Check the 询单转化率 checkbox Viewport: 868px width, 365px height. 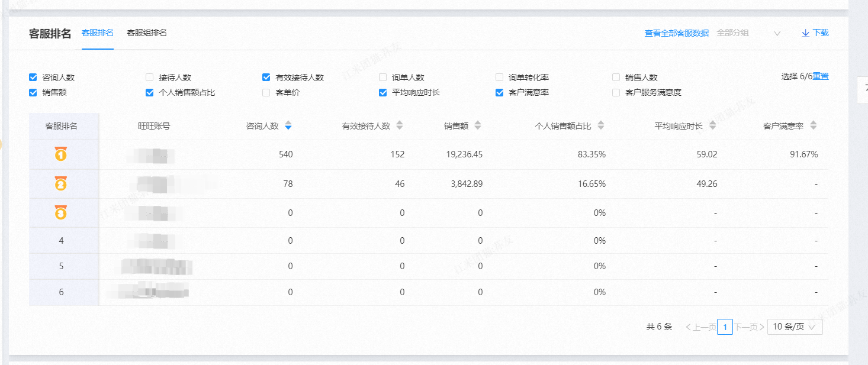click(499, 77)
